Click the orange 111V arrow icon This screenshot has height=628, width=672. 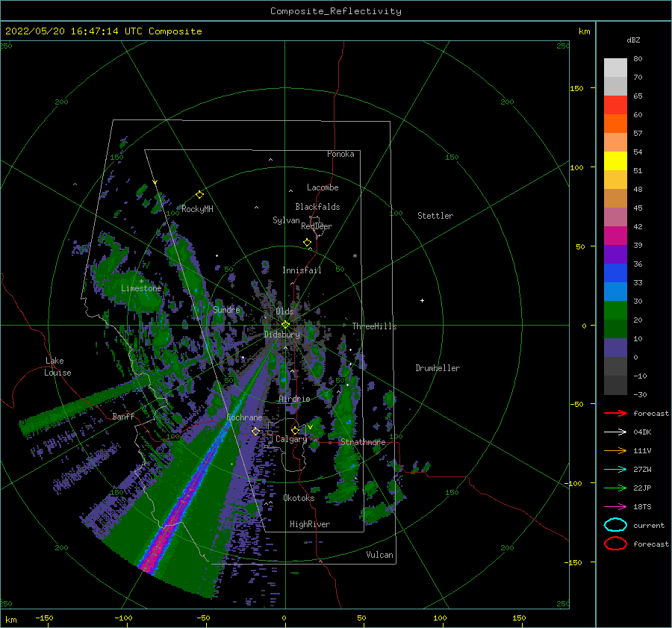[615, 450]
